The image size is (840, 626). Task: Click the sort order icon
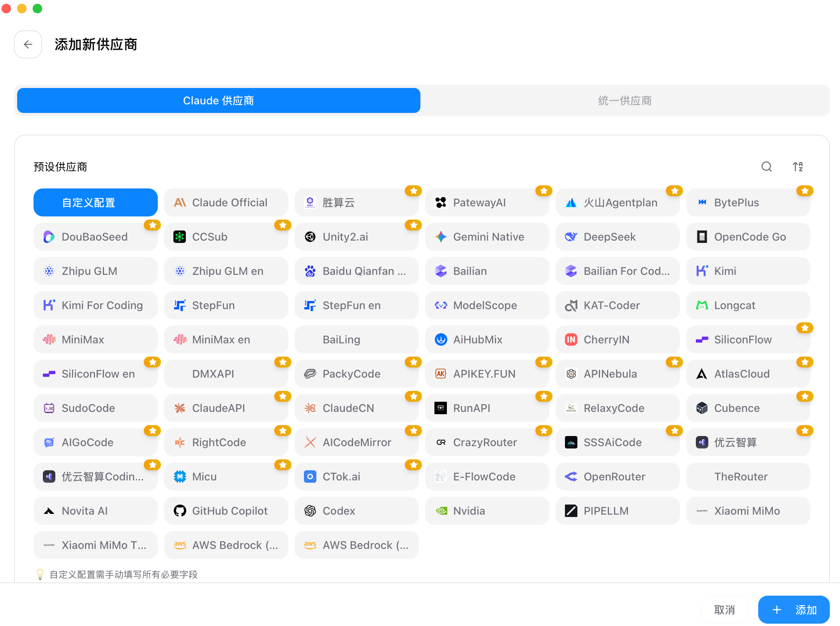798,167
